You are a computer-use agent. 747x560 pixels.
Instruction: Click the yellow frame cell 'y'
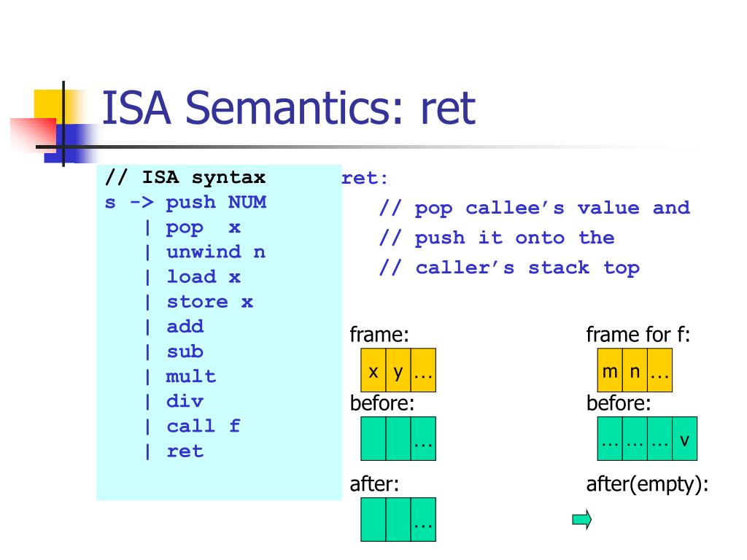coord(398,370)
